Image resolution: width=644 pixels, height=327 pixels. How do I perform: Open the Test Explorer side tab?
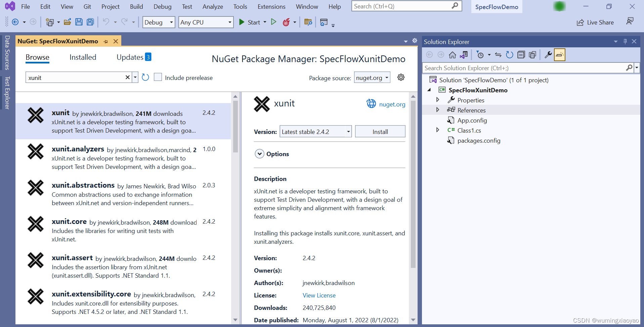click(7, 93)
